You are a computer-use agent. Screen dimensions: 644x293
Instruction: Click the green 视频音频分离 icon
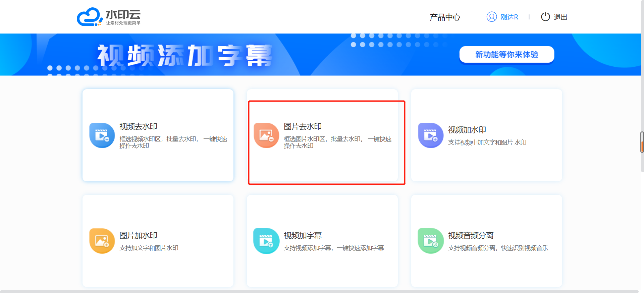[x=431, y=241]
